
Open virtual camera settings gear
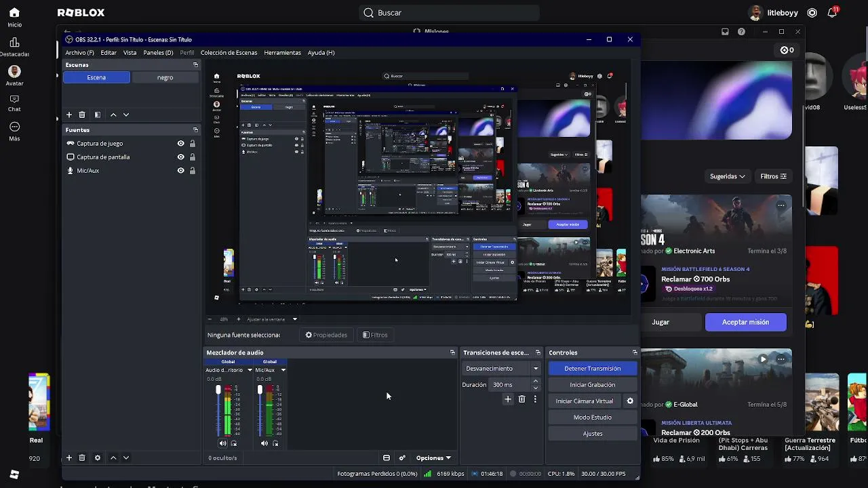coord(630,401)
